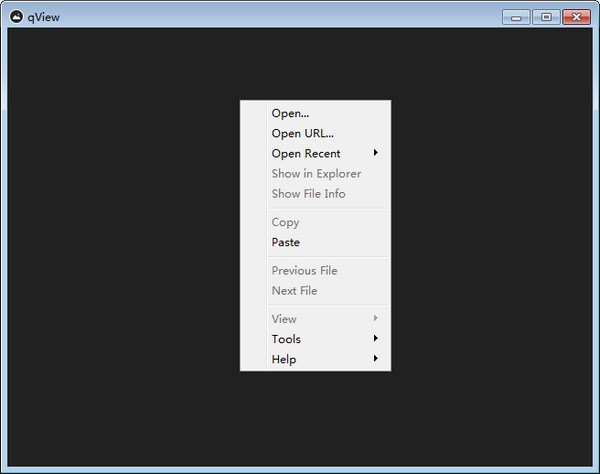Screen dimensions: 600x474
Task: Click the Show in Explorer entry
Action: tap(316, 173)
